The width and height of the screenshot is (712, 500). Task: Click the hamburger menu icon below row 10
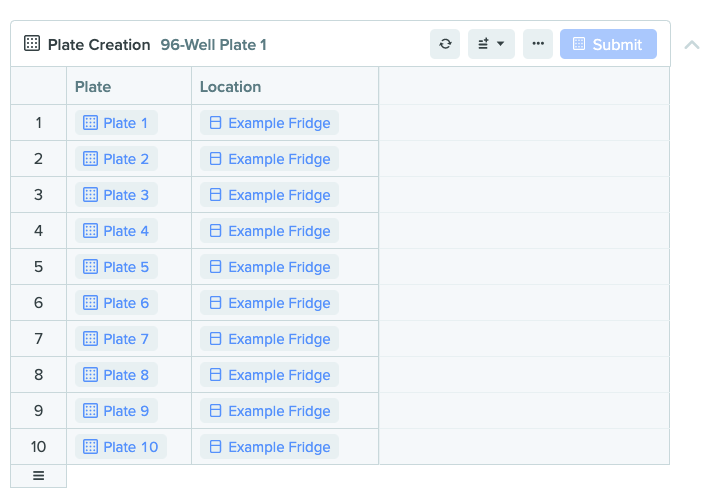click(x=39, y=475)
